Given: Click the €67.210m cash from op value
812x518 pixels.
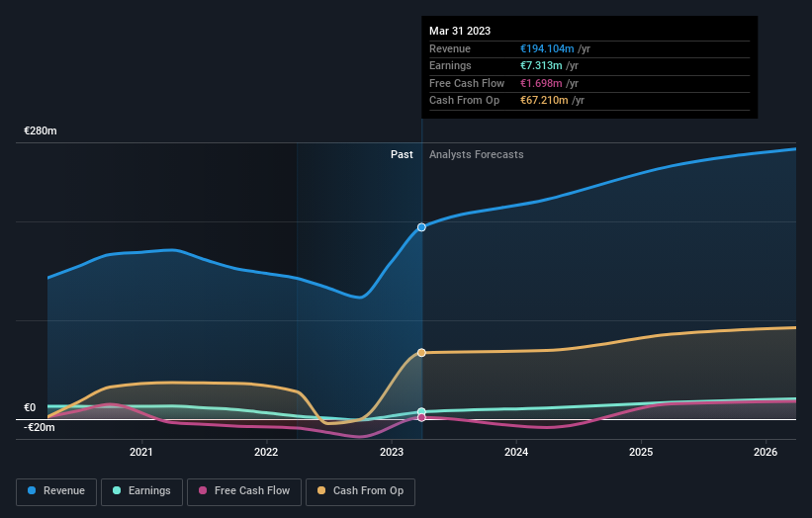Looking at the screenshot, I should [544, 101].
